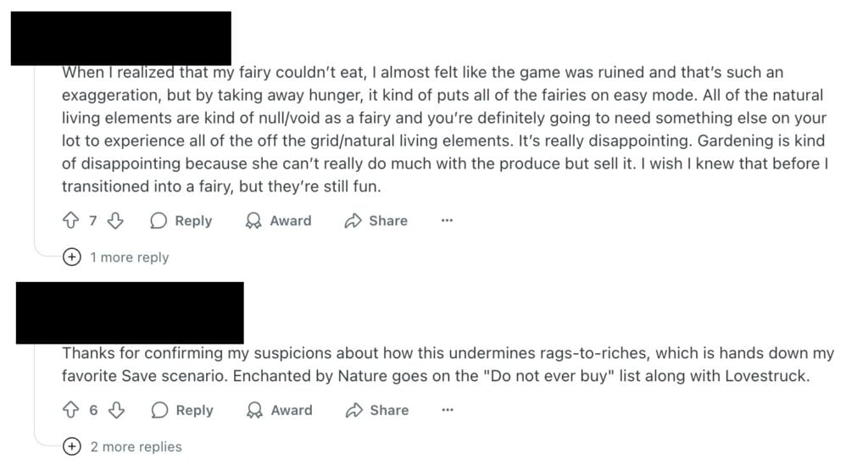Click the Share arrow on second comment
868x476 pixels.
(x=353, y=410)
